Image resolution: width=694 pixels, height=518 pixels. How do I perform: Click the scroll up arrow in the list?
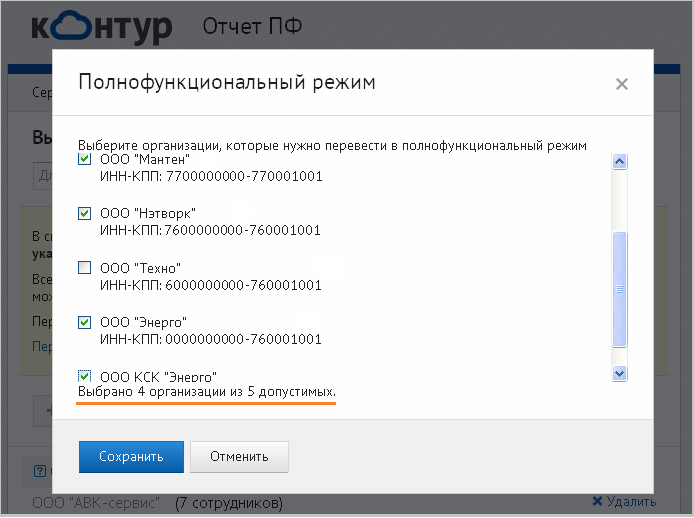pyautogui.click(x=619, y=162)
